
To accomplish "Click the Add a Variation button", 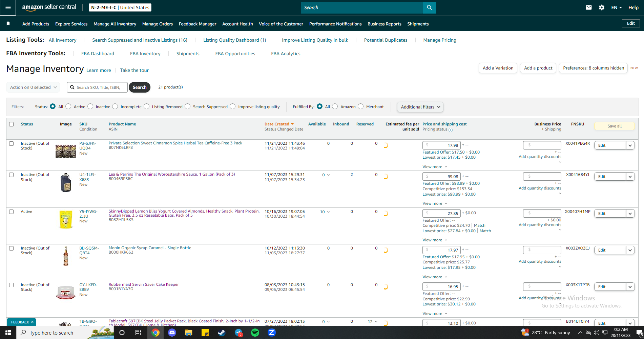I will 498,68.
